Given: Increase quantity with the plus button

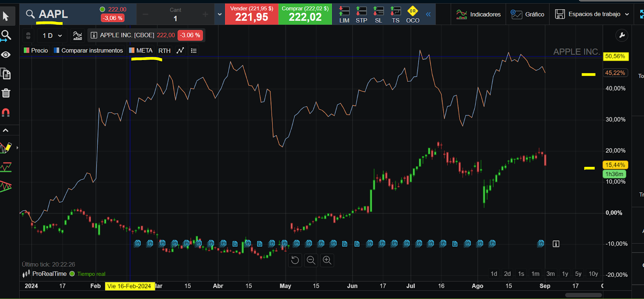Looking at the screenshot, I should (x=205, y=15).
